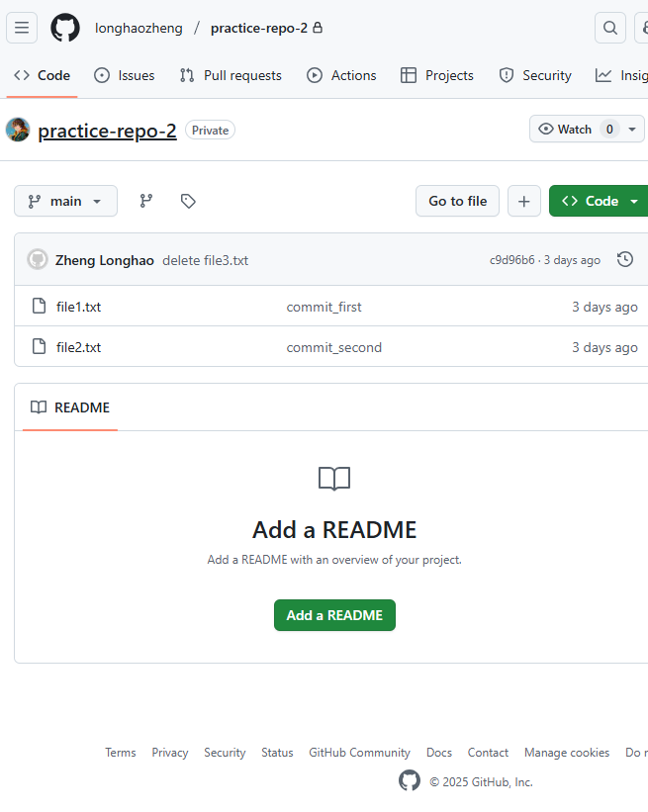
Task: Switch to the Code tab
Action: click(x=42, y=75)
